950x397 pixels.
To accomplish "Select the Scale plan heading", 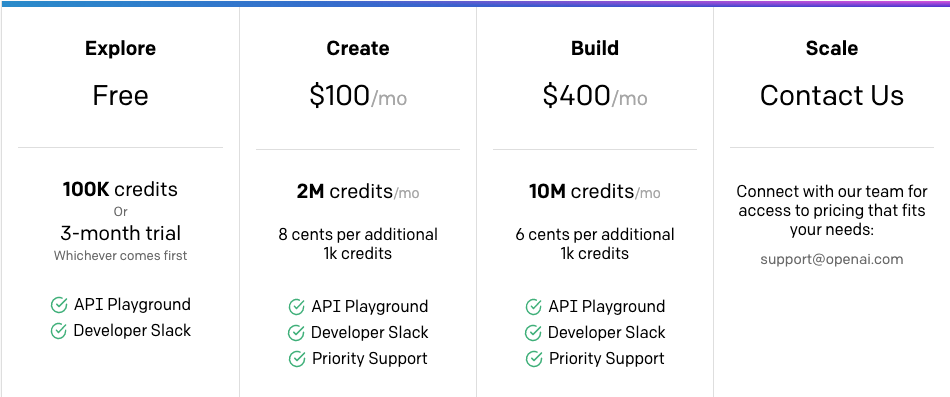I will [x=832, y=48].
